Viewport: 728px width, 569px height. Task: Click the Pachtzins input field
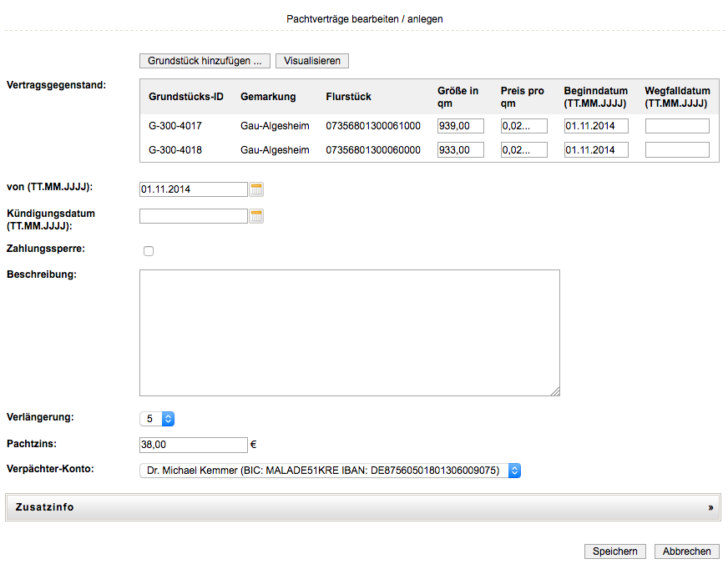click(194, 445)
